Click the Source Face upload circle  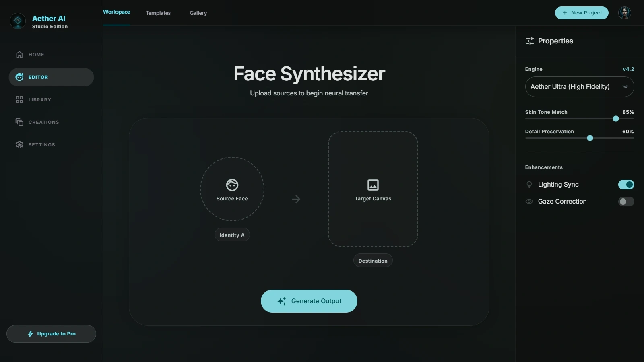tap(232, 189)
